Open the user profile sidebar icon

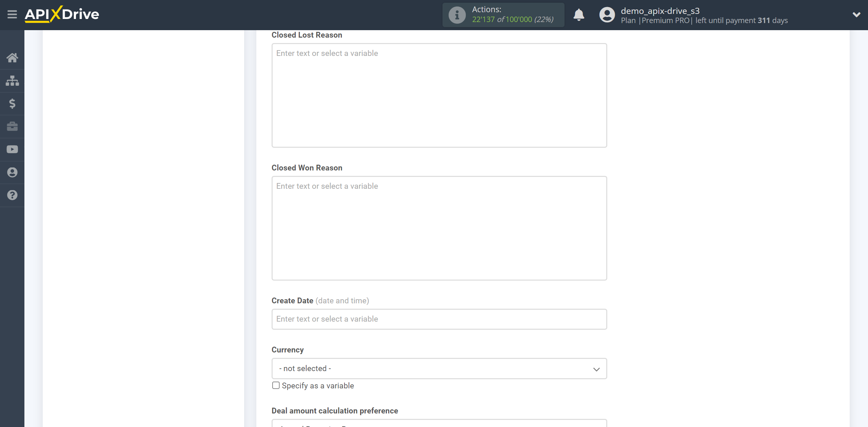12,172
